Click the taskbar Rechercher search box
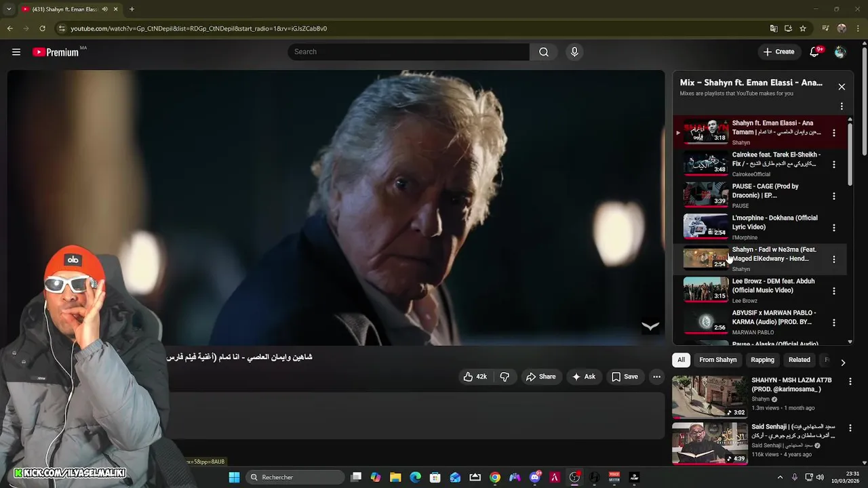Image resolution: width=868 pixels, height=488 pixels. point(295,477)
